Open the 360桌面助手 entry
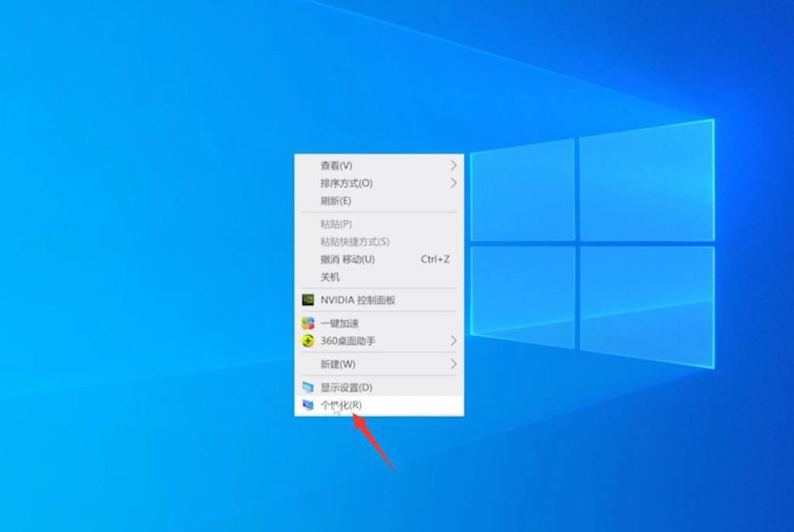This screenshot has height=532, width=794. tap(378, 341)
